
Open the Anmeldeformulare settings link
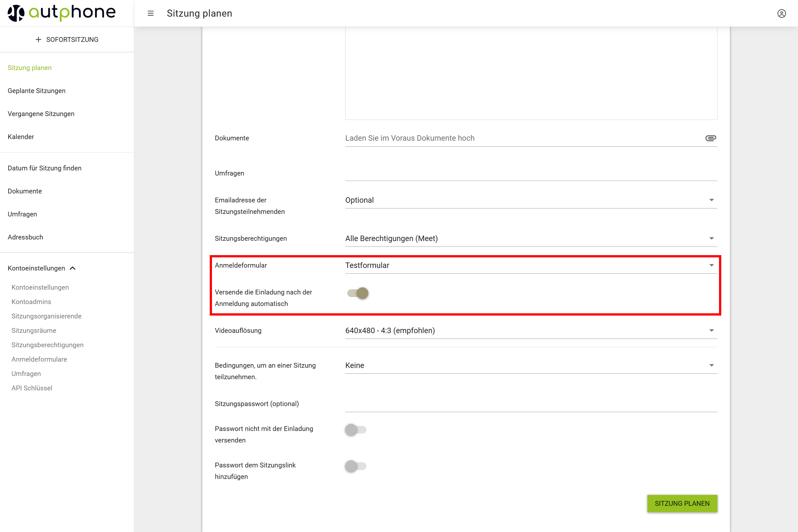click(39, 359)
